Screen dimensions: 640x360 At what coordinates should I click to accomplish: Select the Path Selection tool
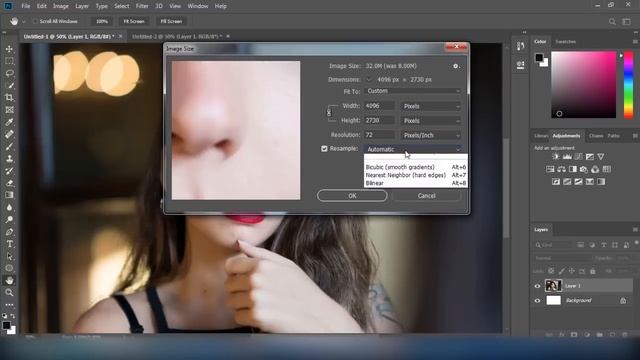tap(9, 256)
